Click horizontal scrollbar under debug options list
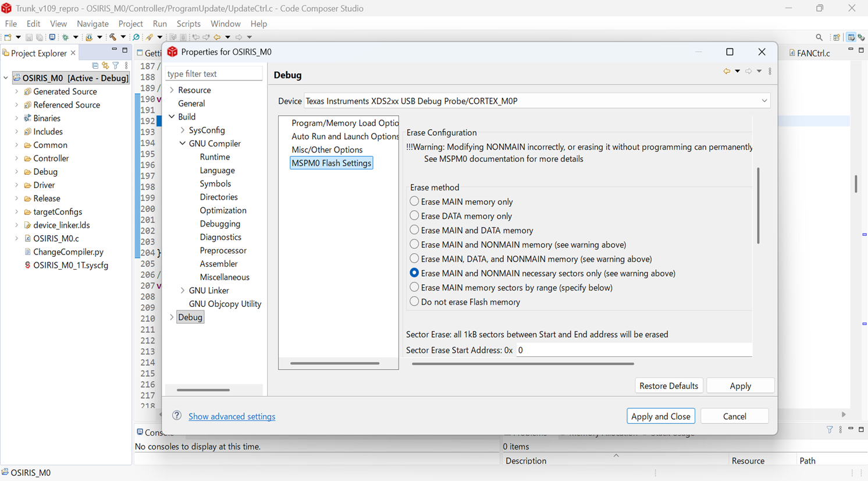This screenshot has width=868, height=481. coord(335,363)
